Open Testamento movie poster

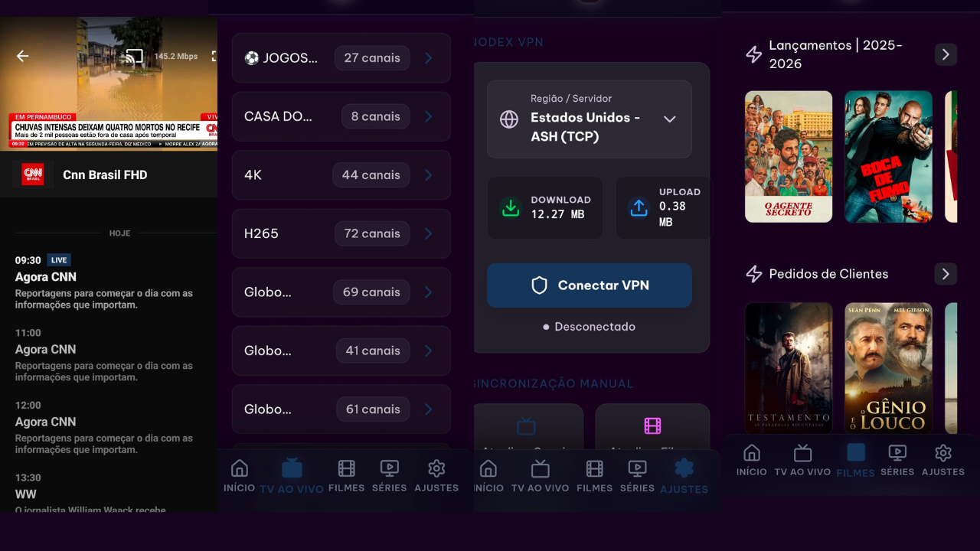coord(789,368)
